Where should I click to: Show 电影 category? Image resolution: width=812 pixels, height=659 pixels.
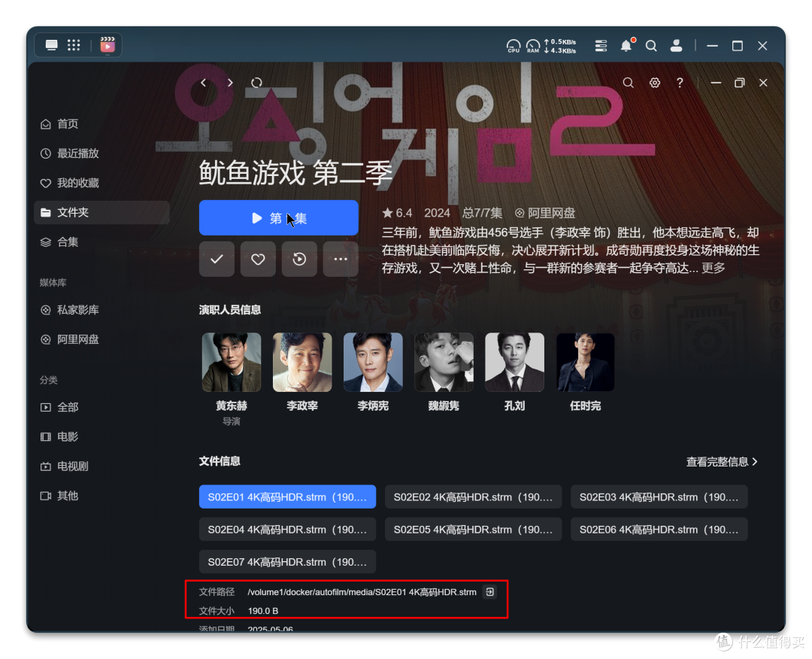(101, 437)
